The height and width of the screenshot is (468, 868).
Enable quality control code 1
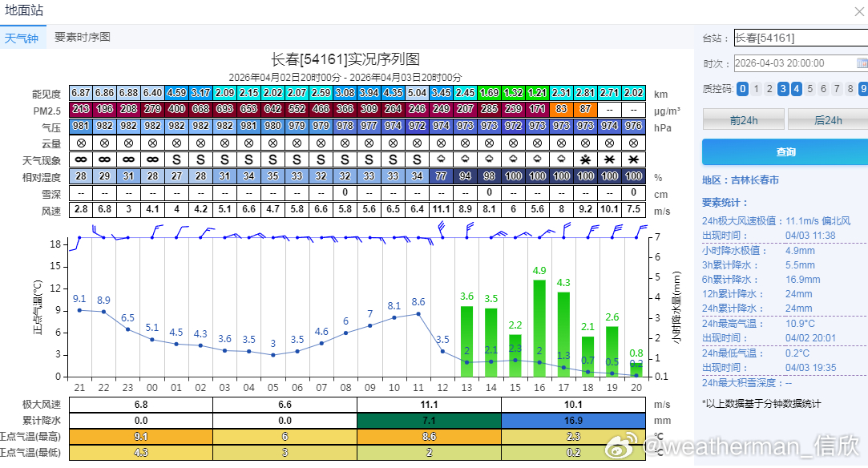[757, 89]
